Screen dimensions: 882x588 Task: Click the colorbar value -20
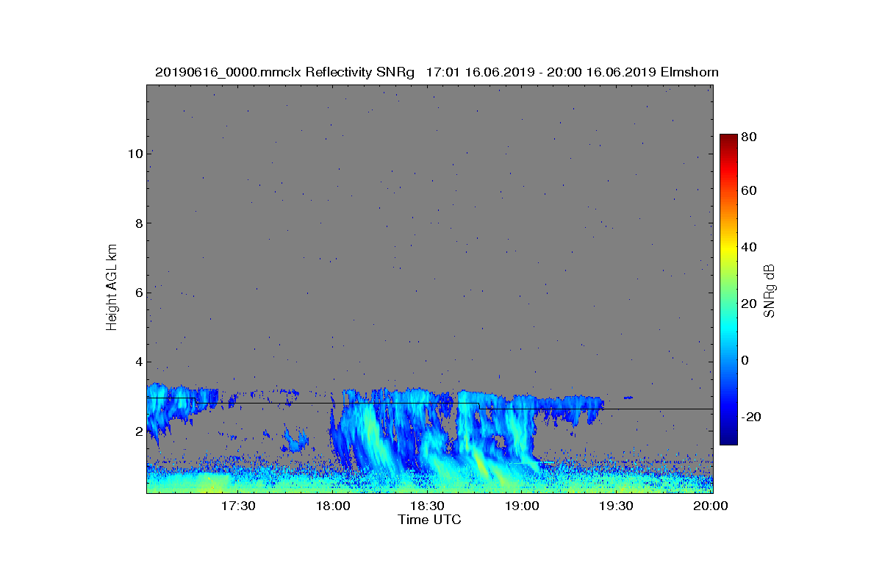[752, 417]
